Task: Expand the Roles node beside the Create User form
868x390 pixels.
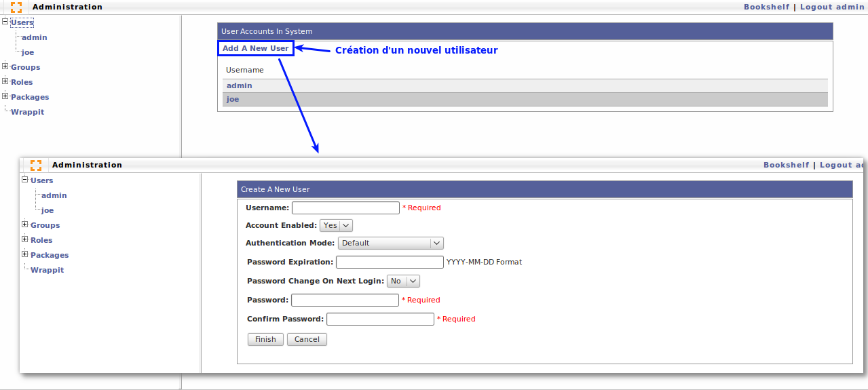Action: 25,239
